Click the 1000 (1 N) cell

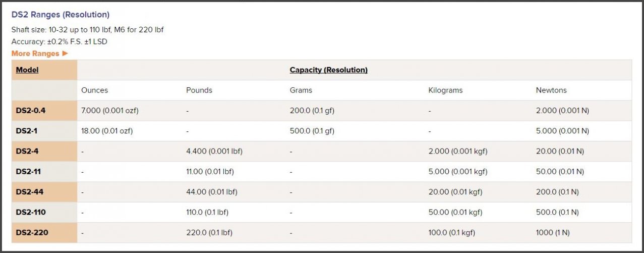coord(552,233)
